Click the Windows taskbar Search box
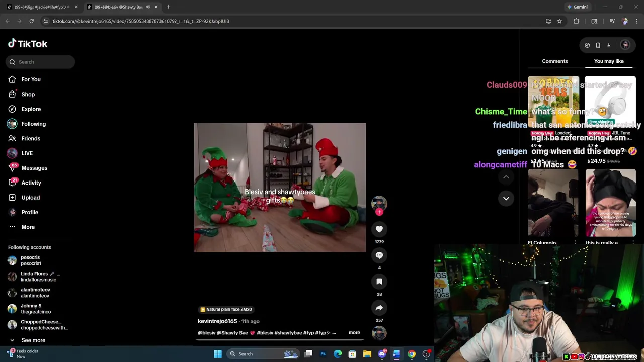 point(264,354)
